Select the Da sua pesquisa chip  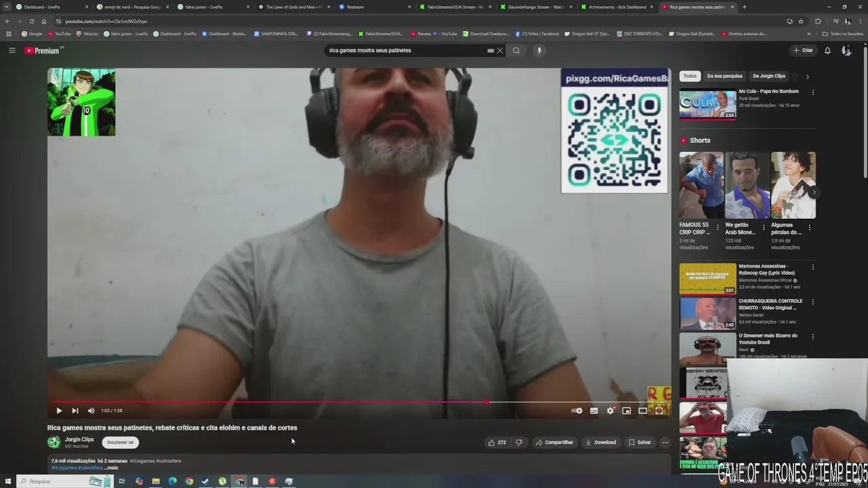click(x=724, y=76)
